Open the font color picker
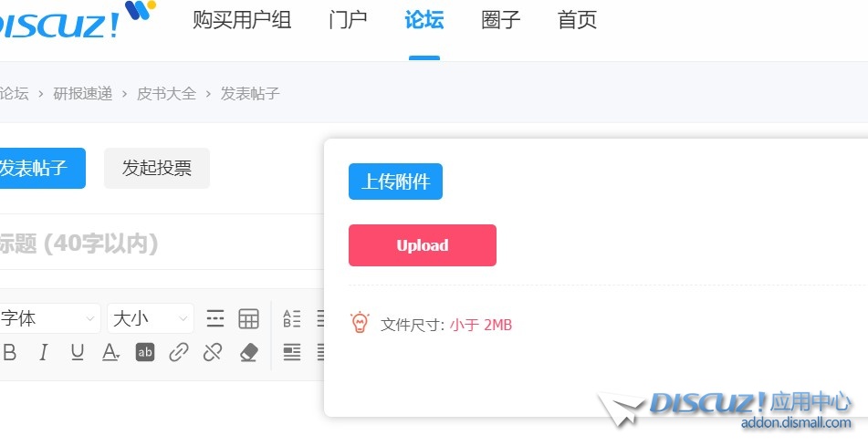 [x=110, y=352]
